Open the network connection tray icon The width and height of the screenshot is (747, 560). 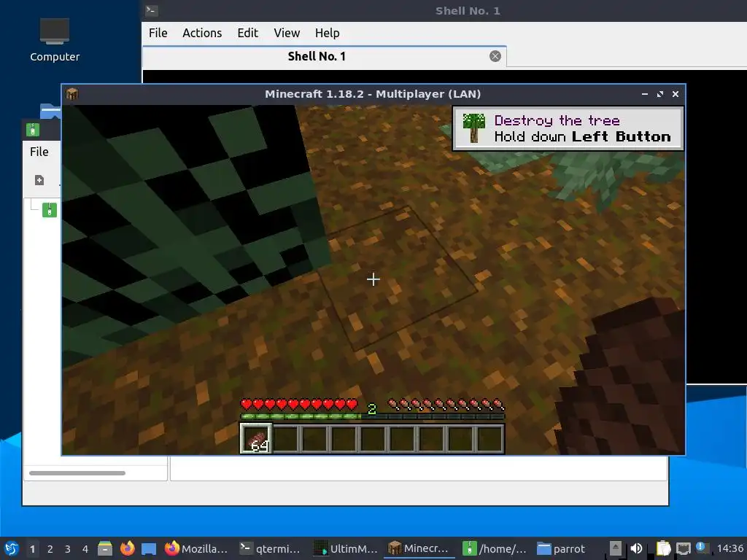pyautogui.click(x=683, y=548)
